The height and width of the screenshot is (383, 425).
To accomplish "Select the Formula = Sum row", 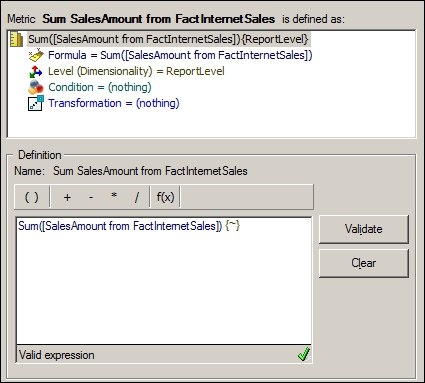I will pyautogui.click(x=180, y=55).
